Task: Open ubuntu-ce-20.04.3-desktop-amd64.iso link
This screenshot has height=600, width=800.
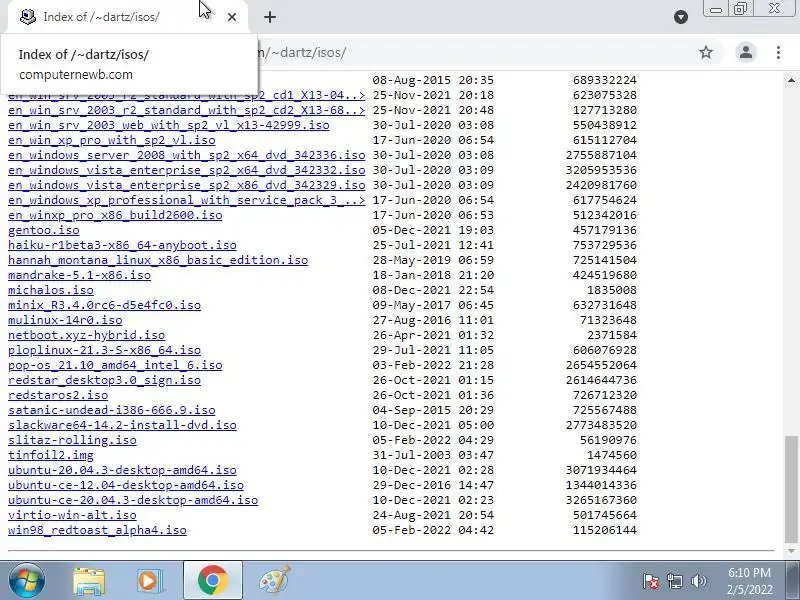Action: tap(133, 500)
